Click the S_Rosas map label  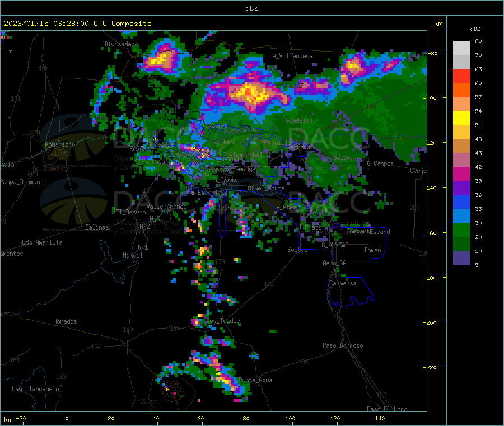(x=225, y=181)
